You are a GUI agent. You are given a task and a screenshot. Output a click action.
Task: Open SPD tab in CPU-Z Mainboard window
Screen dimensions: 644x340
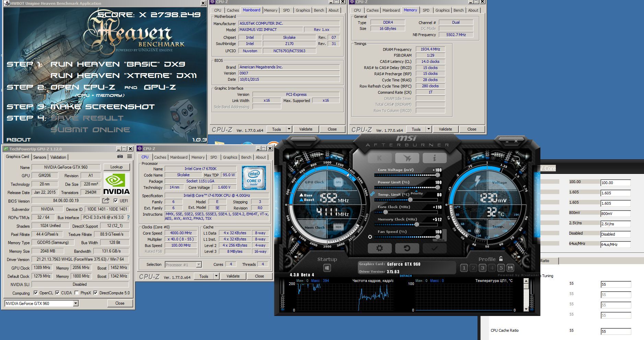point(286,10)
